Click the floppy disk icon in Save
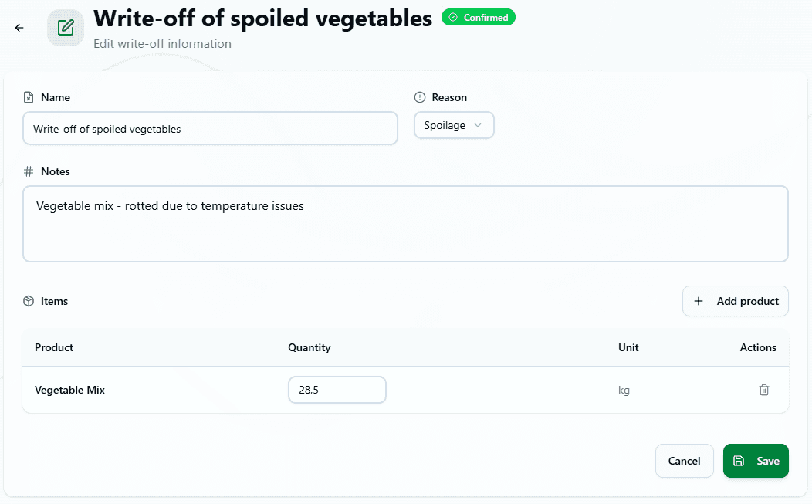The height and width of the screenshot is (504, 812). point(739,461)
